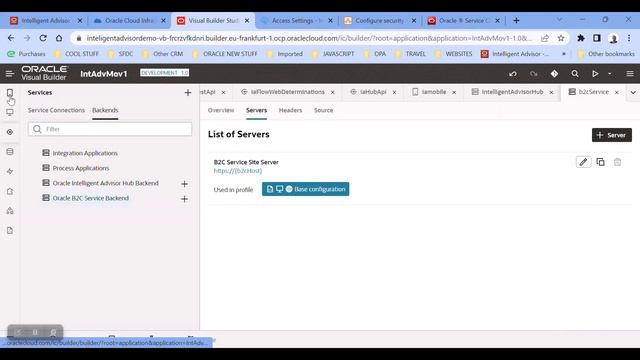Switch to Access Settings browser tab
This screenshot has height=360, width=640.
[x=297, y=20]
